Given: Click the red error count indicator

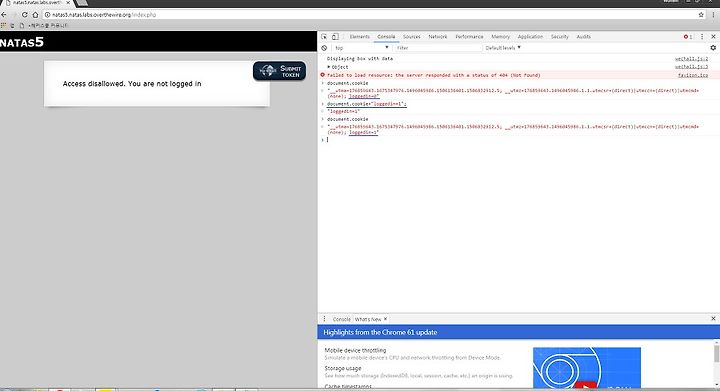Looking at the screenshot, I should 688,37.
